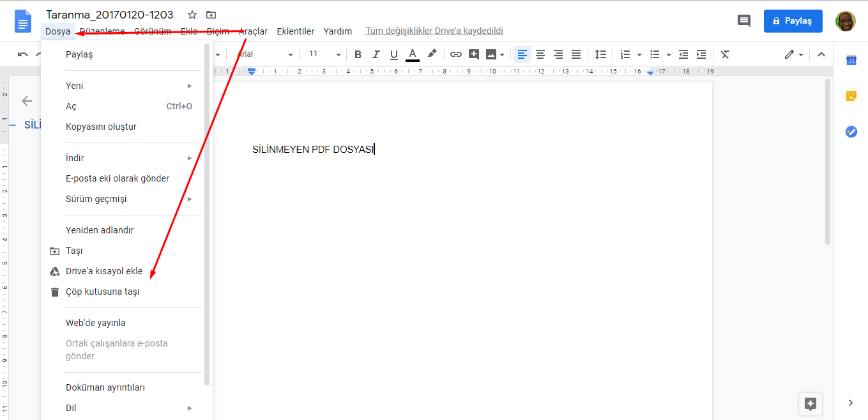
Task: Close the outline with the back arrow
Action: [x=27, y=100]
